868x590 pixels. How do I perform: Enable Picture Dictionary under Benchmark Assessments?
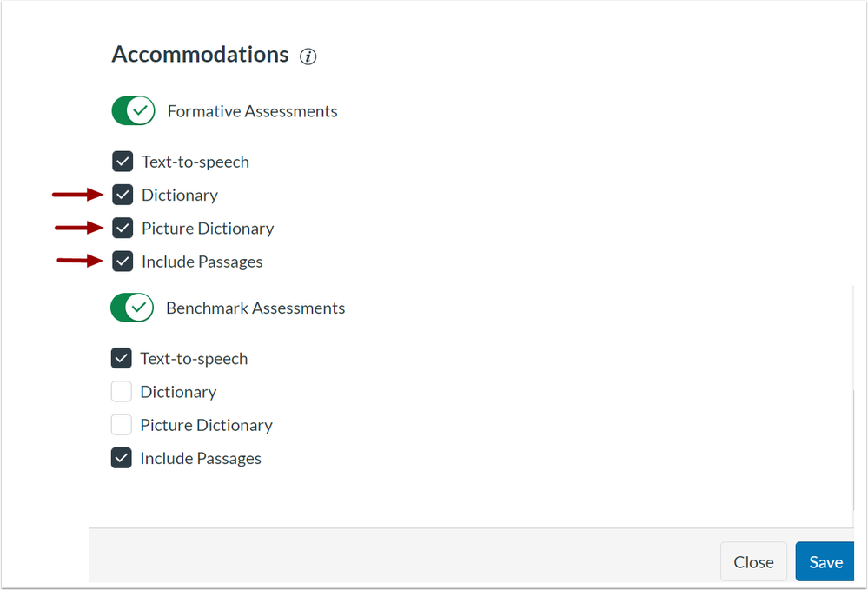point(122,425)
